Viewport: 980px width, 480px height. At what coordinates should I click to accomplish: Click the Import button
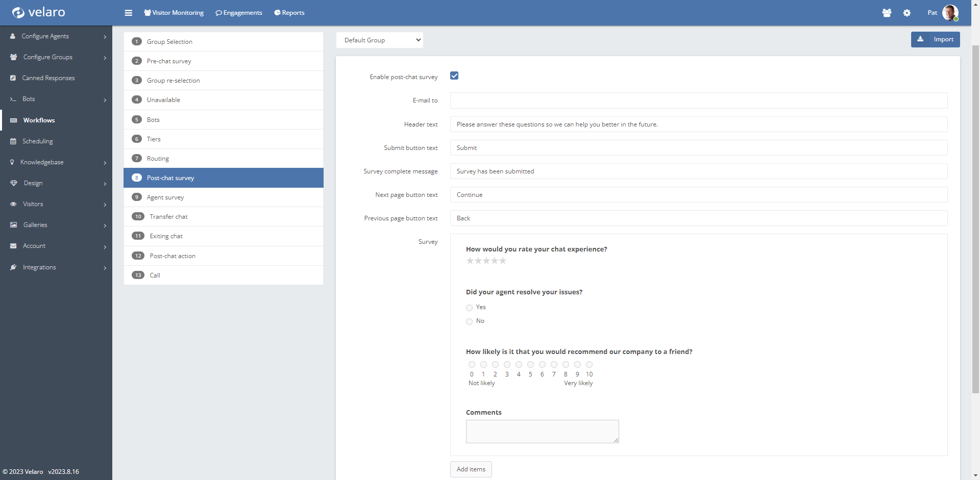pyautogui.click(x=935, y=39)
